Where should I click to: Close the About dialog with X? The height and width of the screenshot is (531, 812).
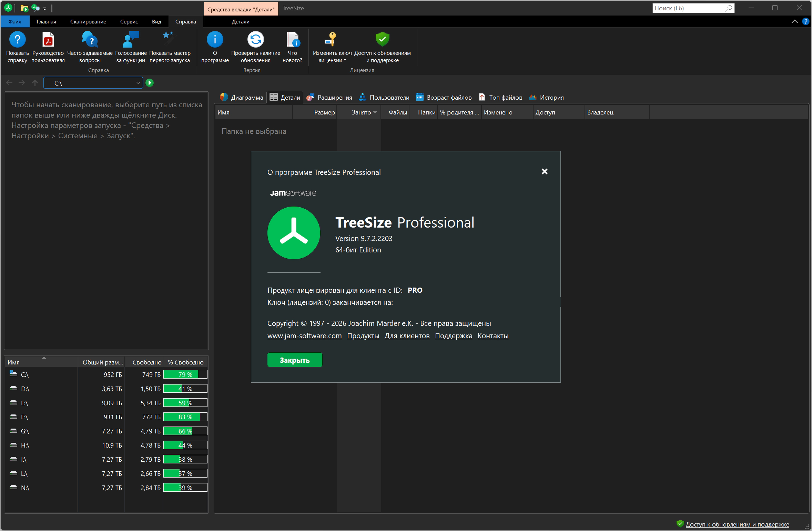pyautogui.click(x=544, y=171)
